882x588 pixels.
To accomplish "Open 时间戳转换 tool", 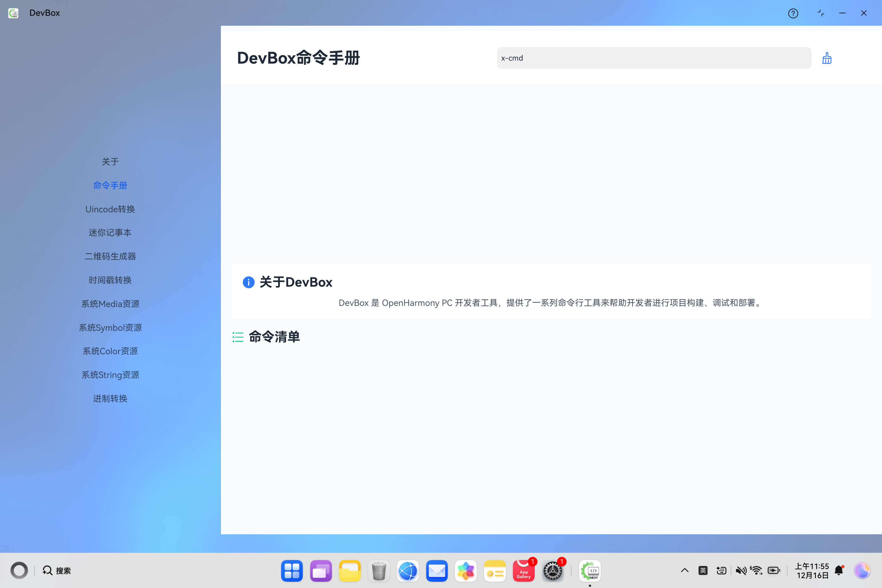I will (110, 280).
